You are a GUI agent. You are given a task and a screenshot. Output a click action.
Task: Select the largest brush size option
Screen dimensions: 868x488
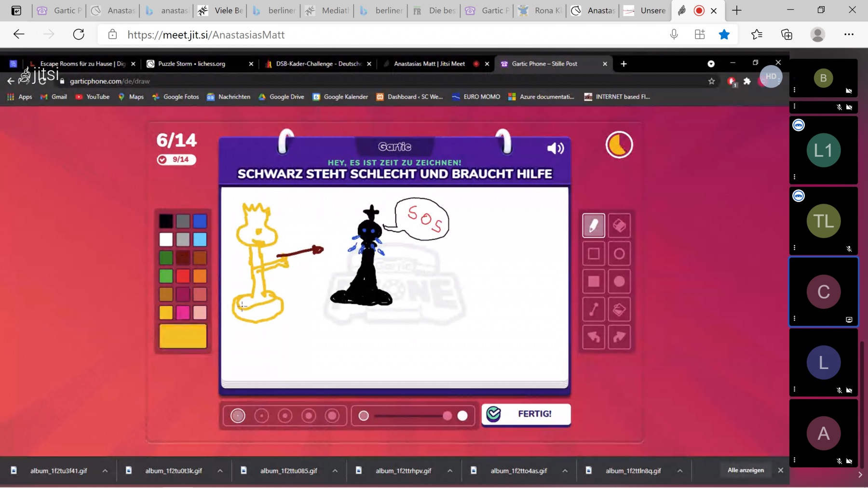pos(332,416)
